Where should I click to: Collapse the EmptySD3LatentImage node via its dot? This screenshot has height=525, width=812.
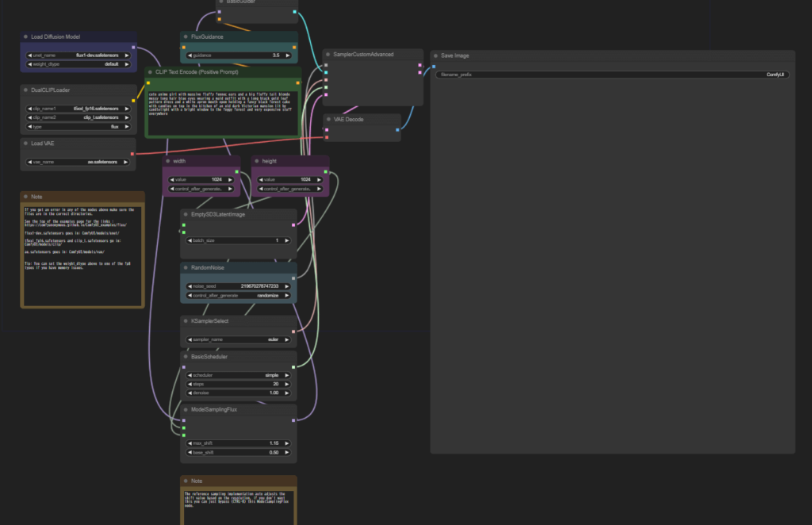(186, 214)
